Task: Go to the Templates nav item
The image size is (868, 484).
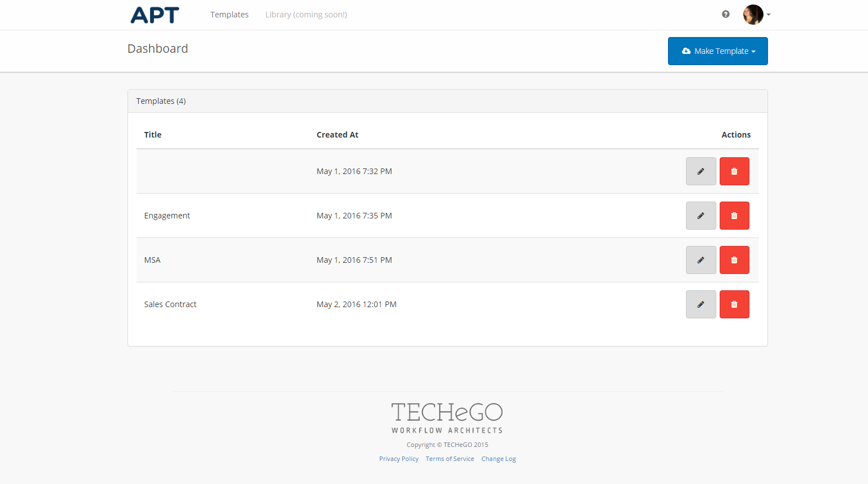Action: pyautogui.click(x=229, y=15)
